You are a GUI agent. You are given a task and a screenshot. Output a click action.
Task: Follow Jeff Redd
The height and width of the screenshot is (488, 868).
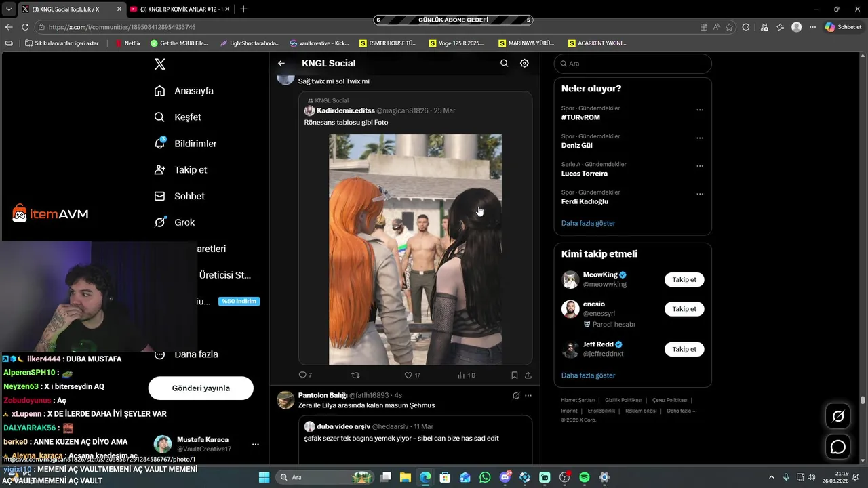684,349
